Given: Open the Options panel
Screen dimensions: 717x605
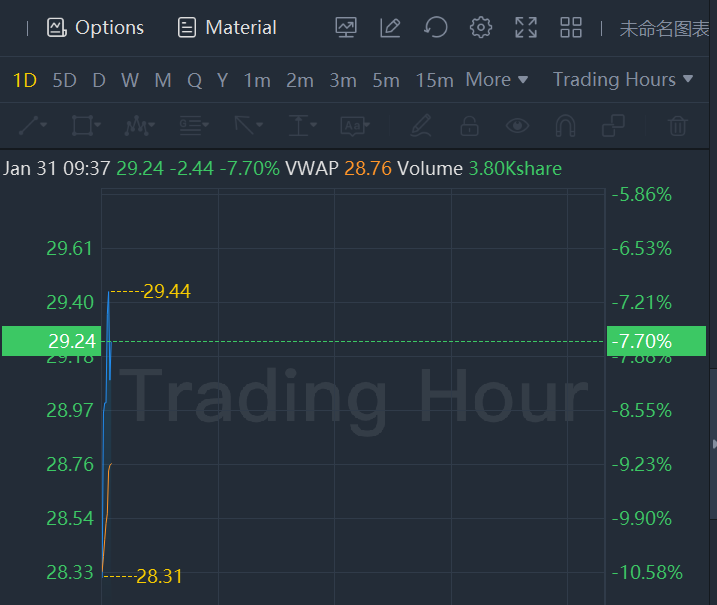Looking at the screenshot, I should 96,28.
